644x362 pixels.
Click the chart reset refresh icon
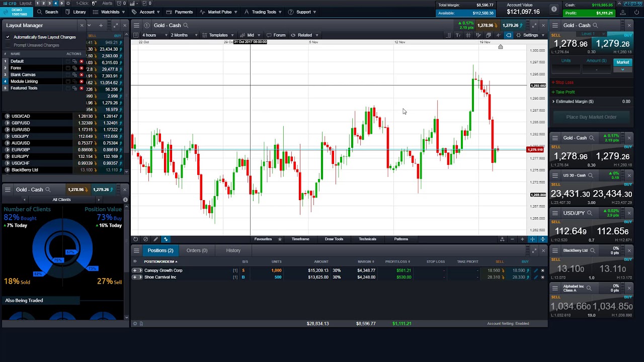[x=136, y=239]
